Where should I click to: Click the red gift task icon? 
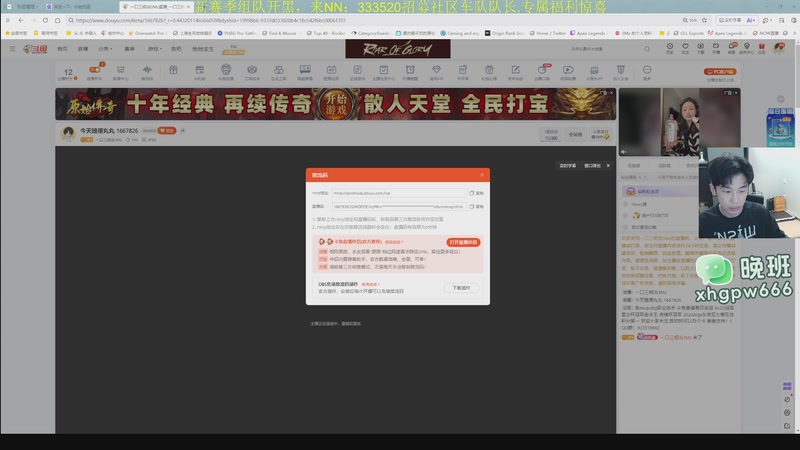click(x=762, y=48)
